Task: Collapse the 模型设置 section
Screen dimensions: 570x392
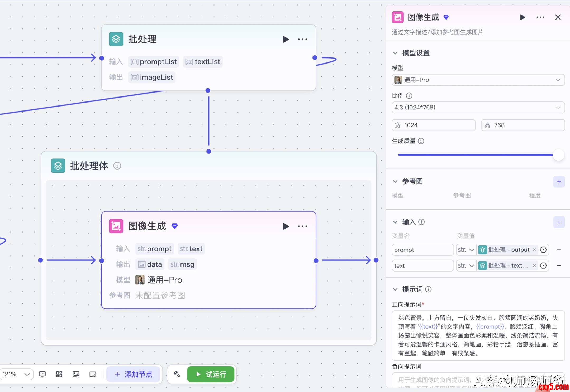Action: 395,53
